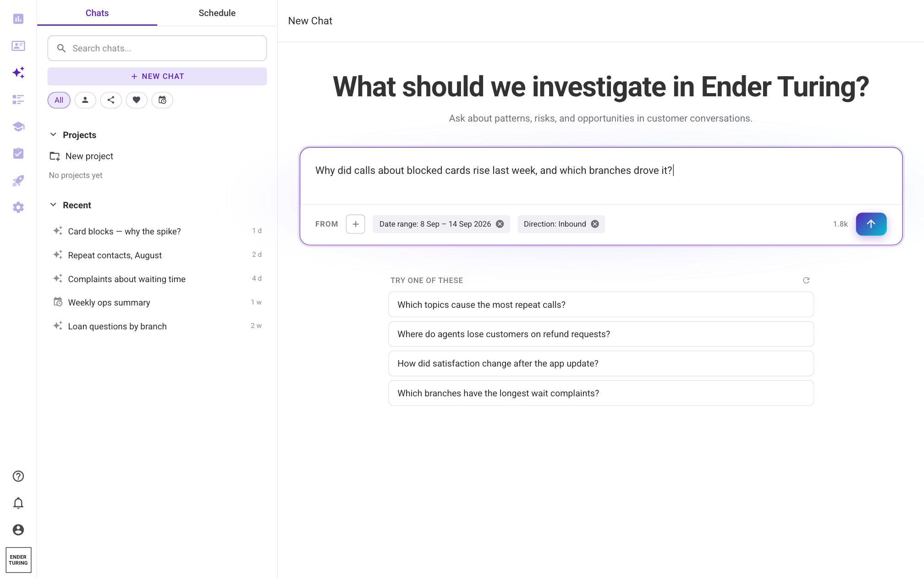924x578 pixels.
Task: Collapse the Projects section
Action: (x=53, y=134)
